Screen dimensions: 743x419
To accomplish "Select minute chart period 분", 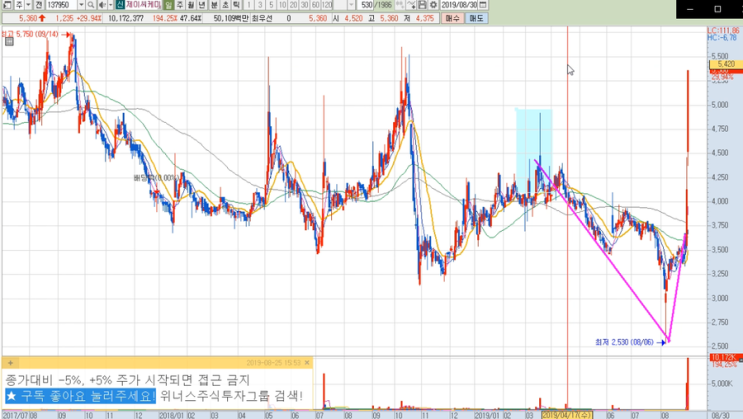I will [214, 5].
